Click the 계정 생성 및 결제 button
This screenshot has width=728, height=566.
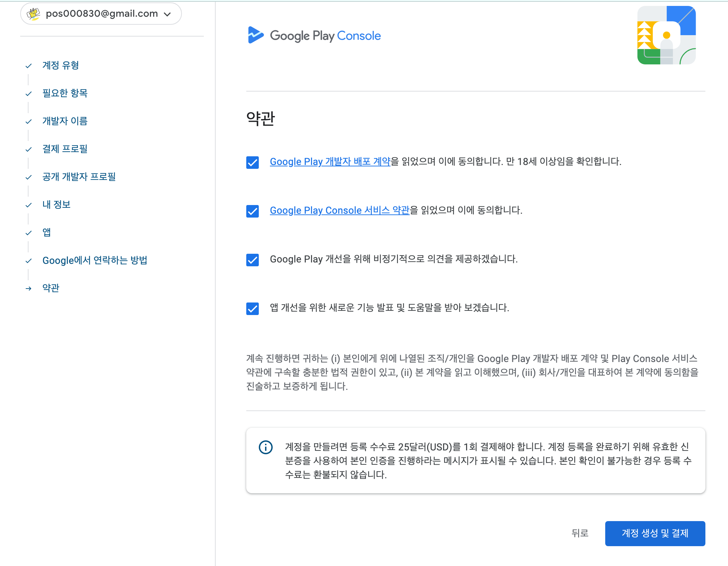point(655,533)
